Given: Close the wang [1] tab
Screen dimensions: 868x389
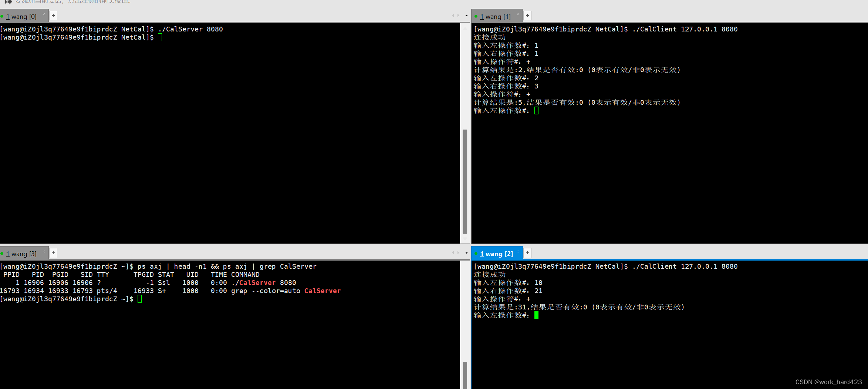Looking at the screenshot, I should tap(518, 14).
